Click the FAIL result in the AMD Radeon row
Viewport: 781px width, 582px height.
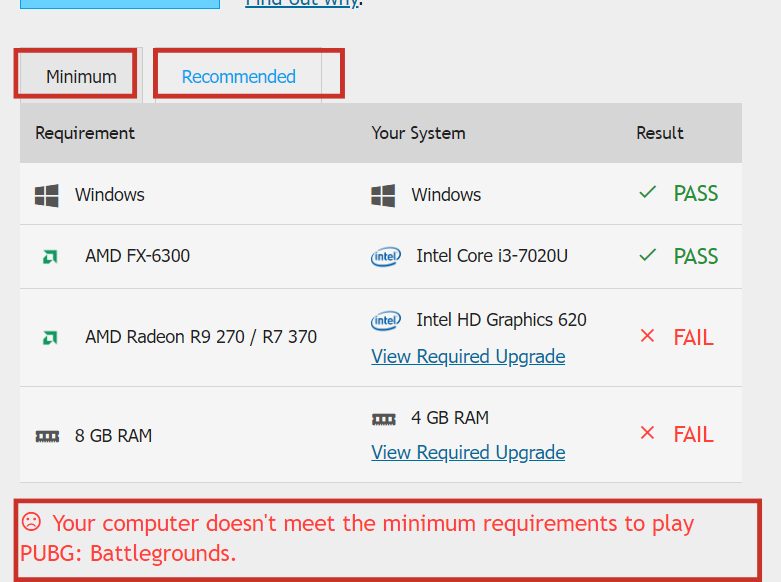pyautogui.click(x=694, y=338)
